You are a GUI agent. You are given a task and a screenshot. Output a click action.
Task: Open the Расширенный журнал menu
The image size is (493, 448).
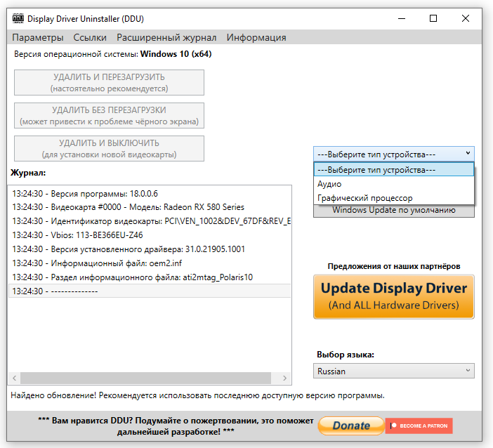coord(166,37)
